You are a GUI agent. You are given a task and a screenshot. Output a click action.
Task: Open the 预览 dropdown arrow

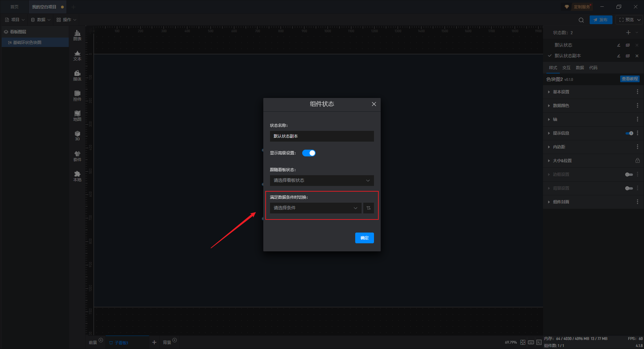639,20
